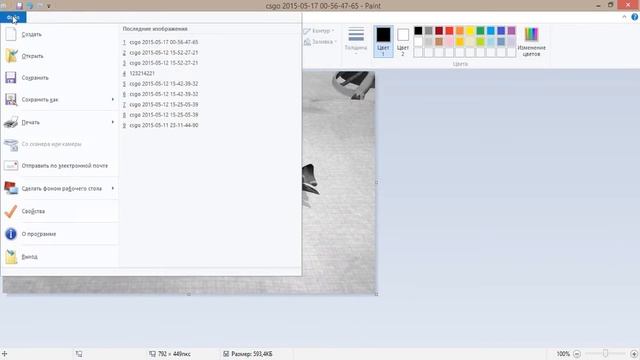Screen dimensions: 640x360
Task: Pick the brown palette swatch
Action: point(439,42)
